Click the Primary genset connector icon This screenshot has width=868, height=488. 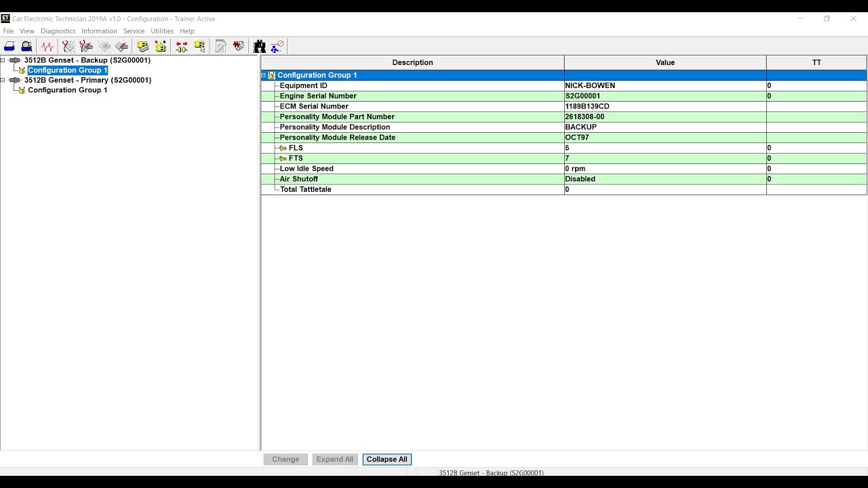coord(16,80)
